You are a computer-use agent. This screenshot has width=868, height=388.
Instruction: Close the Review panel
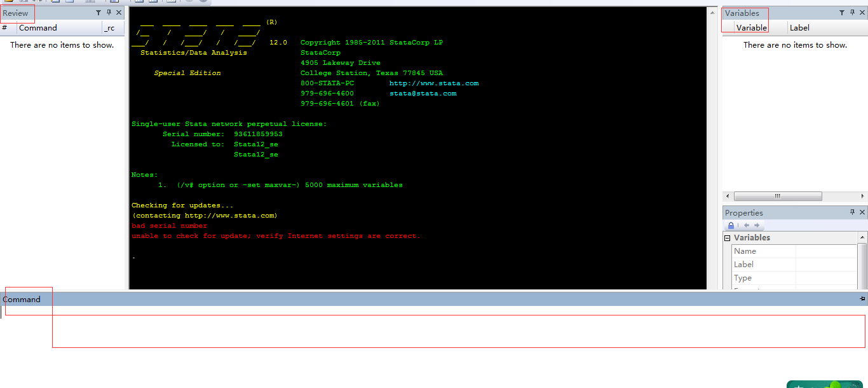coord(119,13)
